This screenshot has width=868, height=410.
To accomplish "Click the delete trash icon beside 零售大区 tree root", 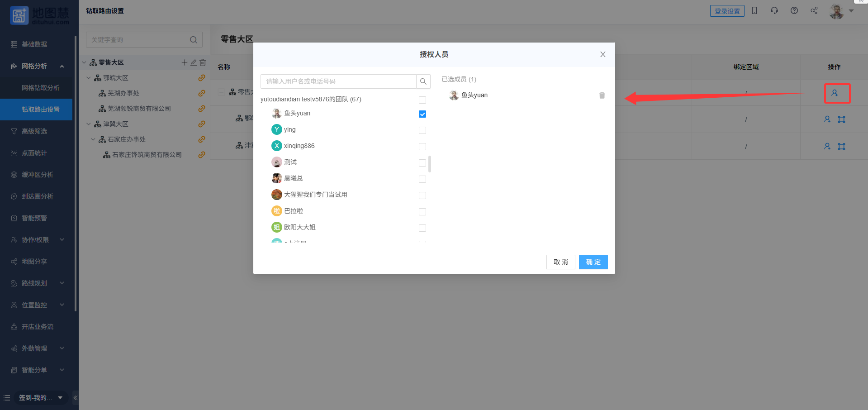I will 203,62.
